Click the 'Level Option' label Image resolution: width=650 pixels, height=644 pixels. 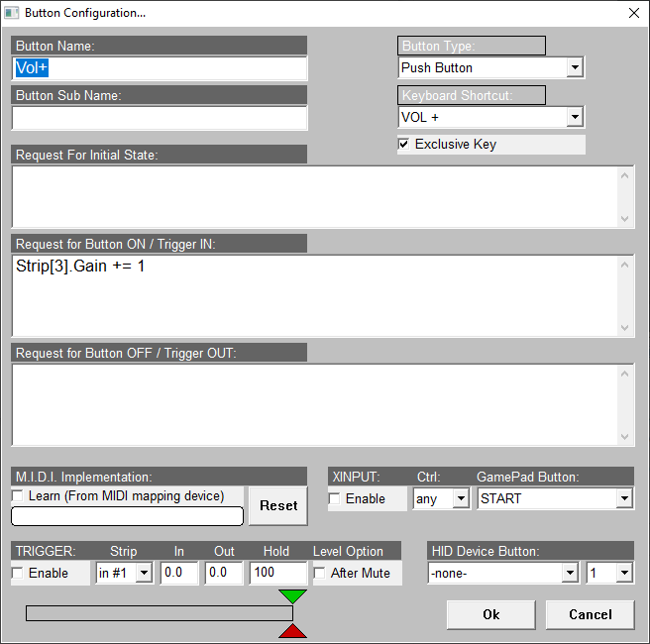pos(348,551)
